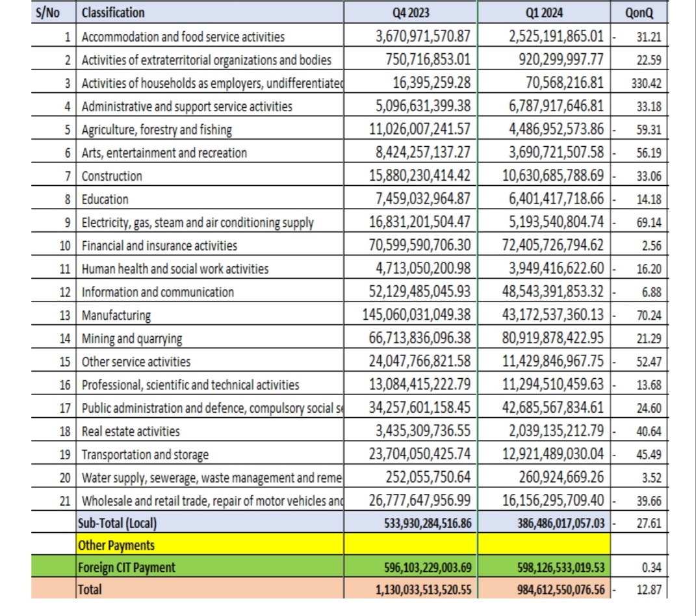Screen dimensions: 696x616
Task: Click the Construction cell
Action: coord(112,175)
